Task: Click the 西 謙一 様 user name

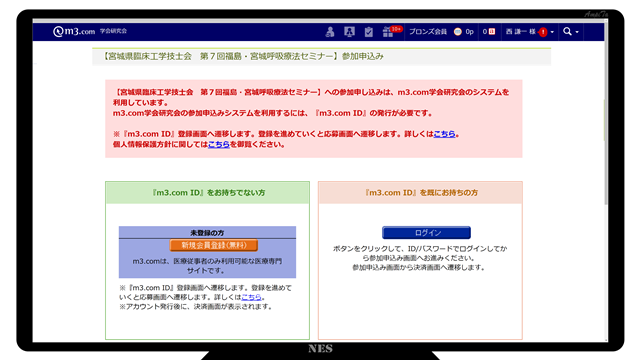Action: pos(520,31)
